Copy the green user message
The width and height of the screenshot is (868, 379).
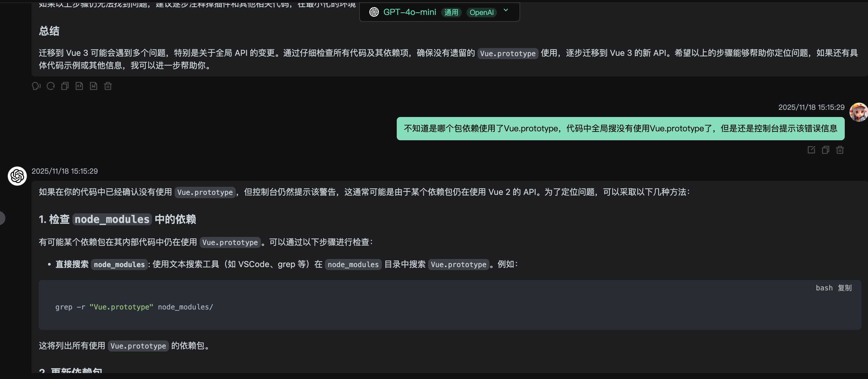826,150
